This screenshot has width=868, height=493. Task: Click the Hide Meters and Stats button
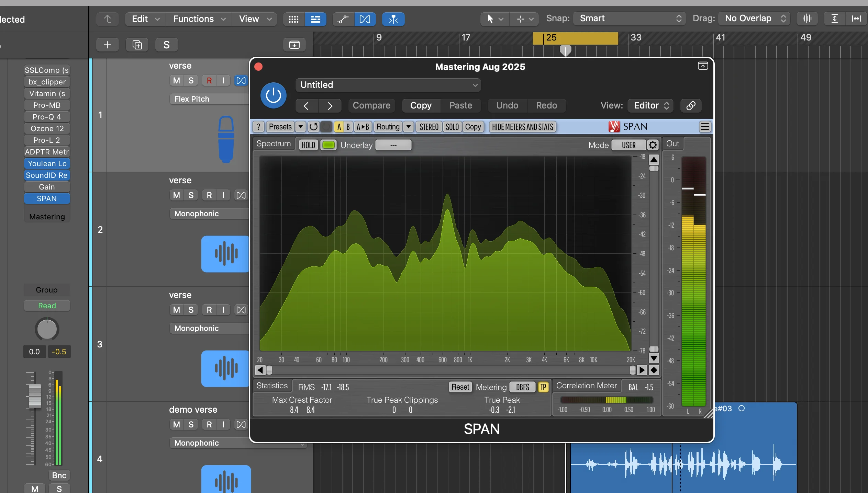tap(522, 127)
